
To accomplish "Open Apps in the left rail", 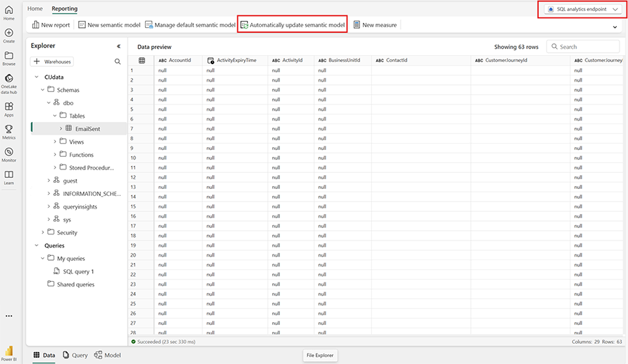I will (x=9, y=109).
